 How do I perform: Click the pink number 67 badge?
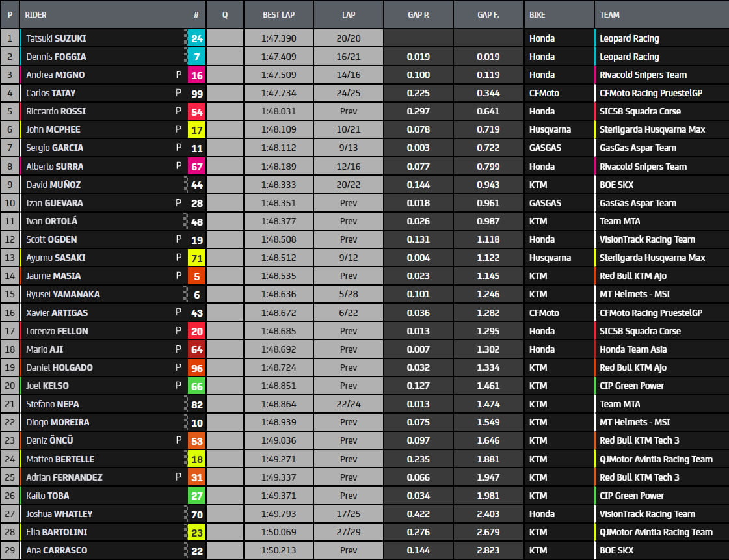[197, 167]
